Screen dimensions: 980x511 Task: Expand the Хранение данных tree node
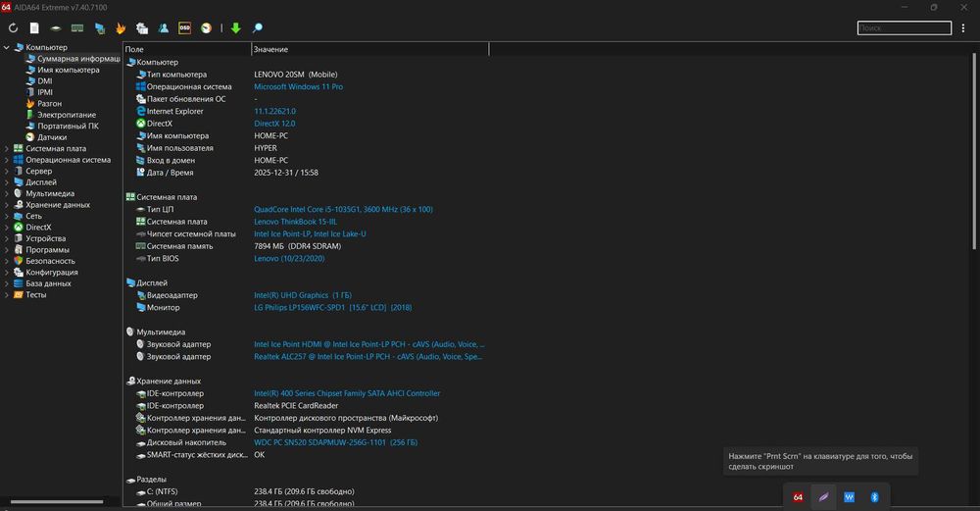pos(7,205)
